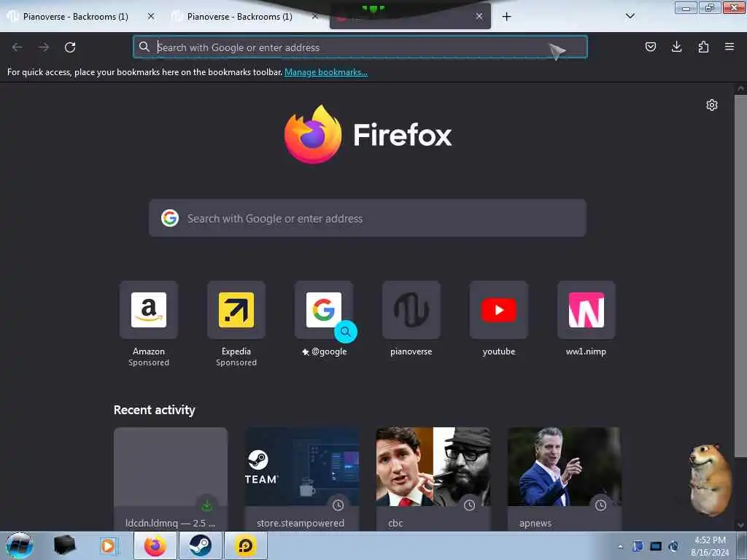Viewport: 747px width, 560px height.
Task: Click the Recent activity heading
Action: (155, 410)
